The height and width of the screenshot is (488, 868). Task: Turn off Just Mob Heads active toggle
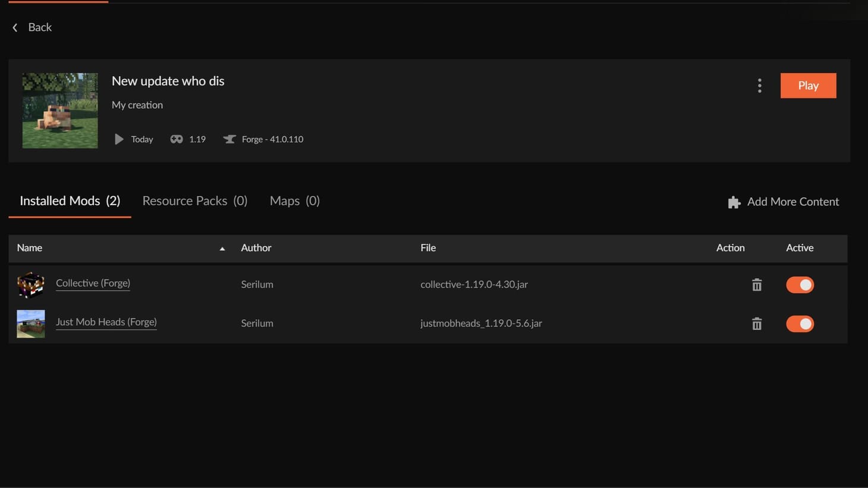[800, 324]
